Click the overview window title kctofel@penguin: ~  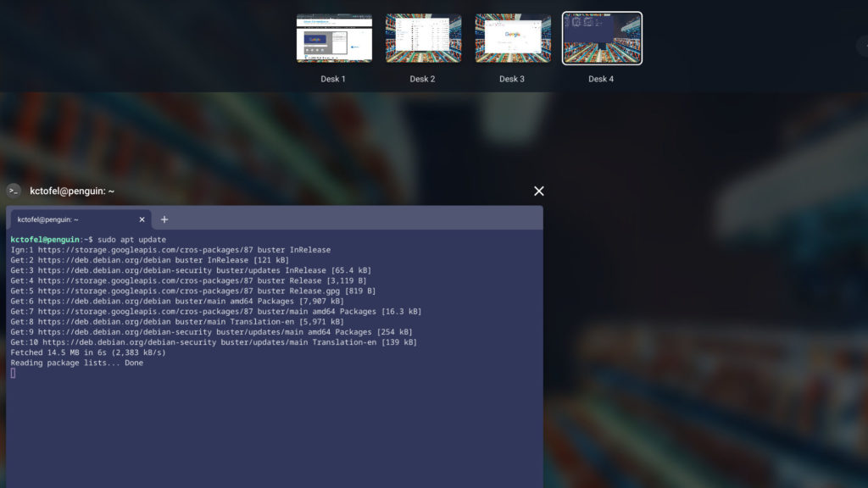click(72, 191)
